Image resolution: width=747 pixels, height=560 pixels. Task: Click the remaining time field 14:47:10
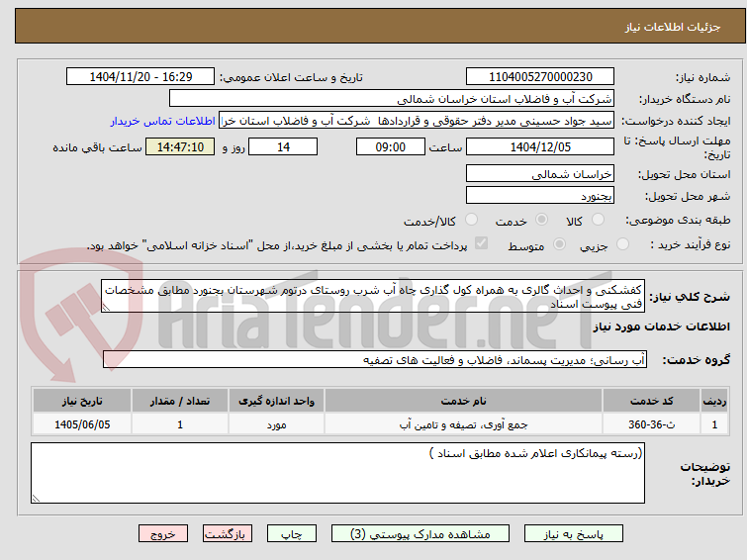pyautogui.click(x=180, y=146)
